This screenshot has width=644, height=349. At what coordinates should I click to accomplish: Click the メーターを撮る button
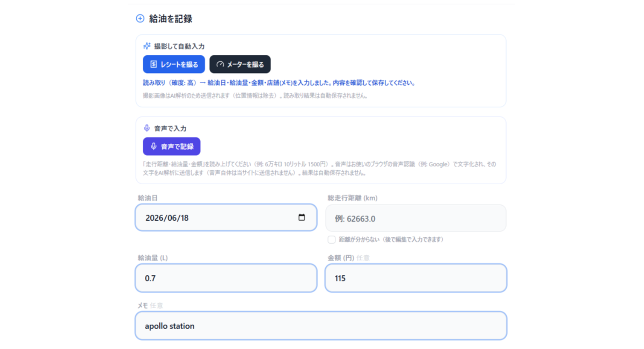pyautogui.click(x=240, y=64)
